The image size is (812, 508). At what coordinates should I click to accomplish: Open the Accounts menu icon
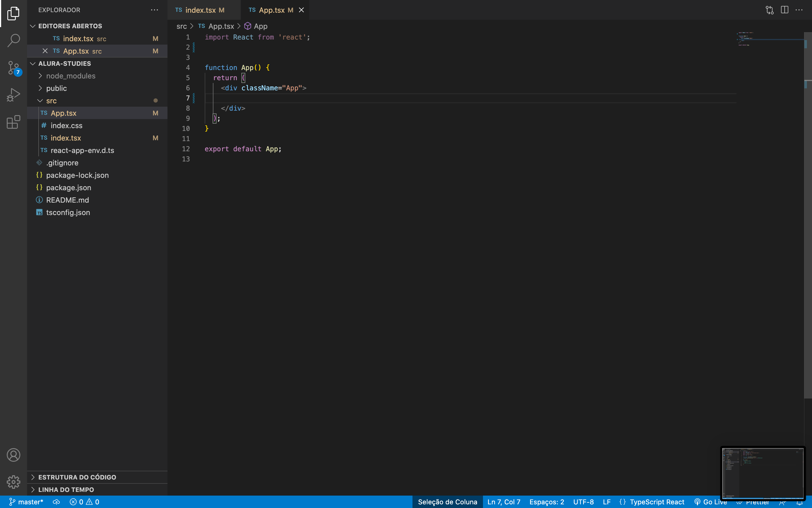[x=14, y=455]
